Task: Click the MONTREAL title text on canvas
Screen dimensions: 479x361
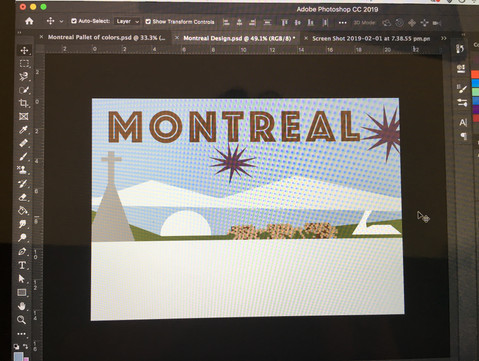Action: tap(234, 126)
